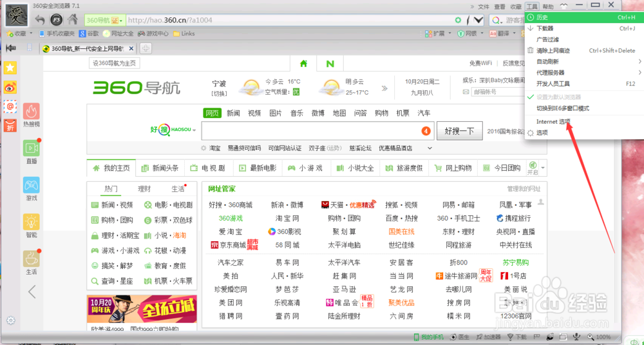Switch to 新闻头条 tab
Viewport: 644px width, 345px height.
[160, 168]
